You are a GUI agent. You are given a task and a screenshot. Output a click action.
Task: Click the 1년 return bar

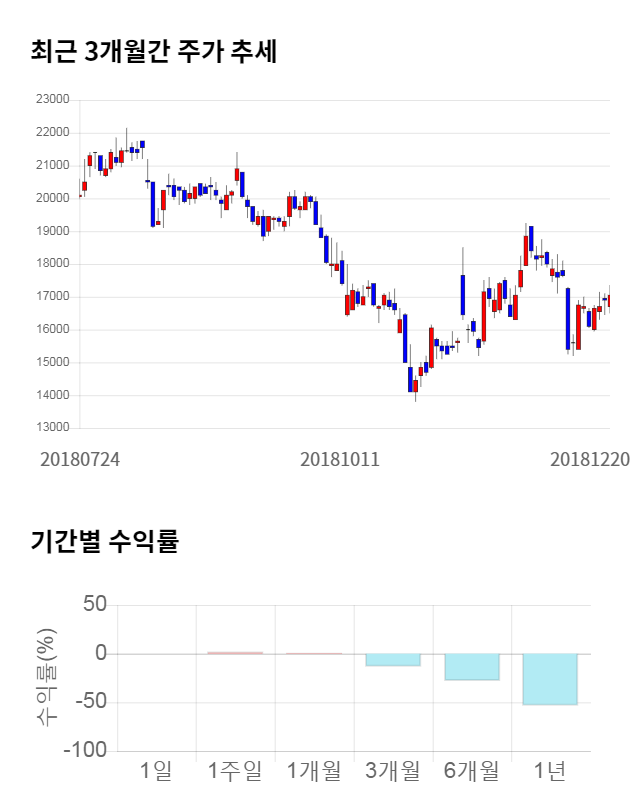550,679
